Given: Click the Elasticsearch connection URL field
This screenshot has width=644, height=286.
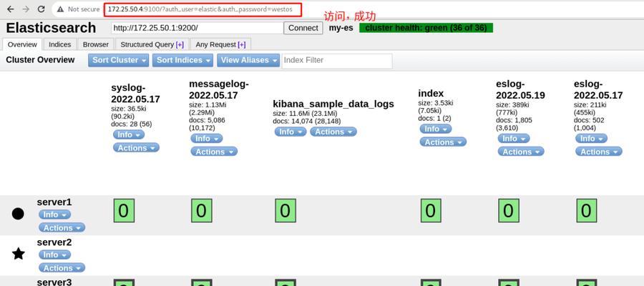Looking at the screenshot, I should [197, 28].
